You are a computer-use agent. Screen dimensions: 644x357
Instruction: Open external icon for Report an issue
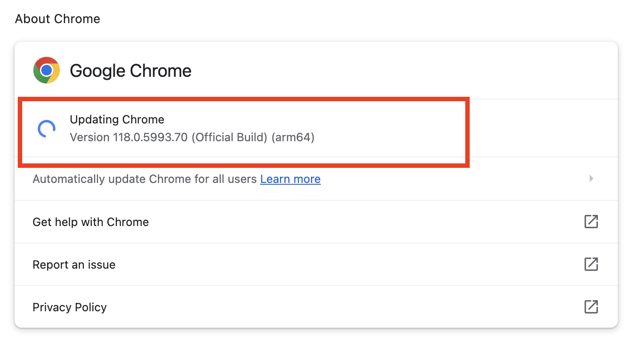coord(591,264)
